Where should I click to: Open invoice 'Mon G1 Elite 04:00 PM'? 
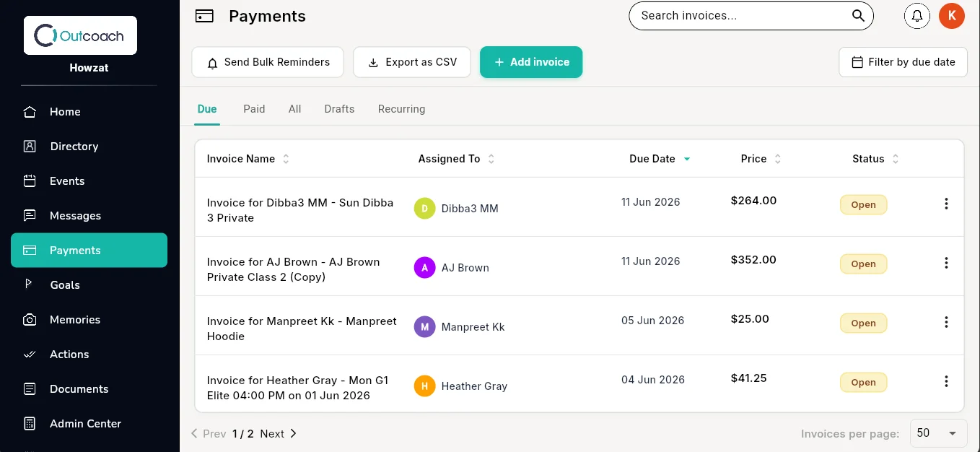pyautogui.click(x=297, y=388)
